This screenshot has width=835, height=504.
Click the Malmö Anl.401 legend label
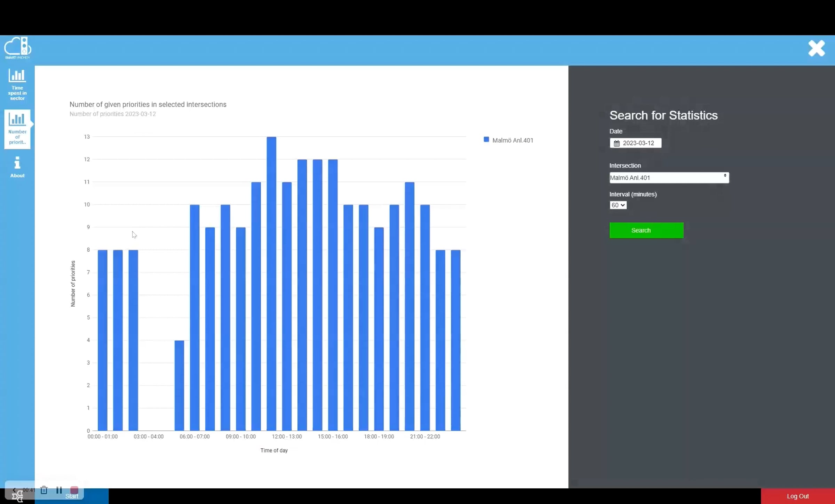[512, 140]
